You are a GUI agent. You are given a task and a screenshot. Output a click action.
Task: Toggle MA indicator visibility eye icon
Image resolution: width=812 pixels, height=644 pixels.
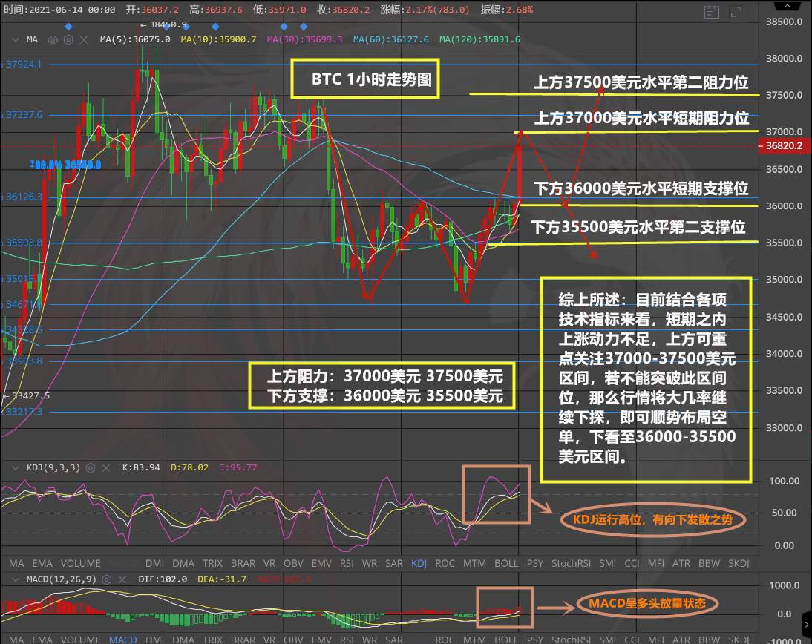pyautogui.click(x=53, y=39)
